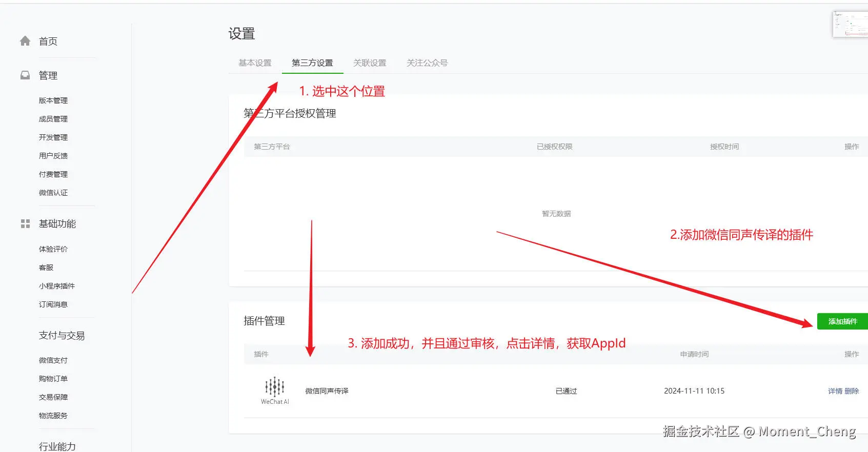The height and width of the screenshot is (452, 868).
Task: Switch to the 基本设置 tab
Action: point(255,63)
